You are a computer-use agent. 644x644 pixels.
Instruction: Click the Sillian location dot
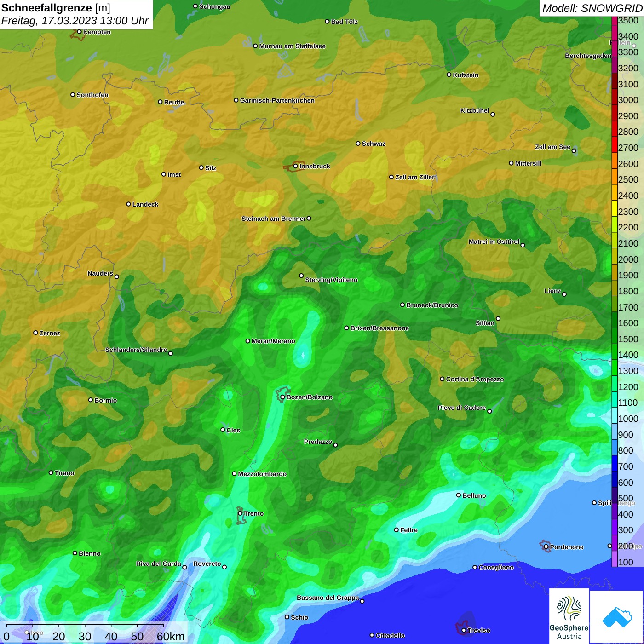tap(498, 318)
